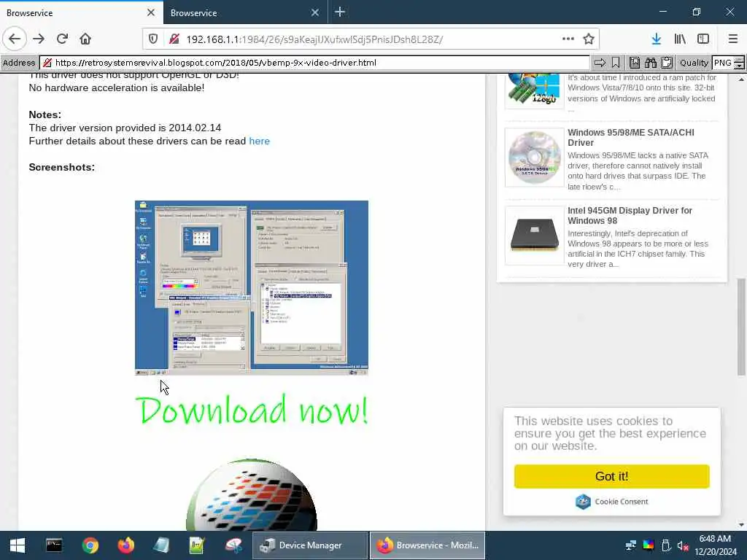Open the page actions three-dot menu
Viewport: 747px width, 560px height.
tap(568, 39)
